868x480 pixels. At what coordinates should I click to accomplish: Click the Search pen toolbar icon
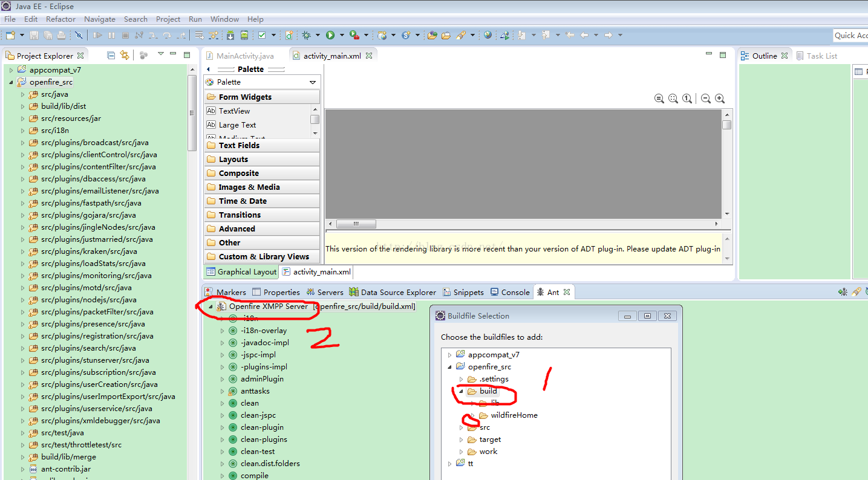coord(460,35)
